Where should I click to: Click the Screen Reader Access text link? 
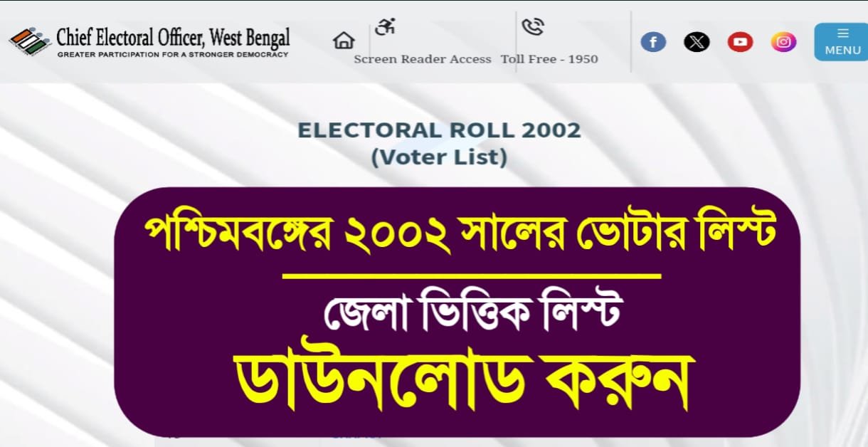[423, 59]
